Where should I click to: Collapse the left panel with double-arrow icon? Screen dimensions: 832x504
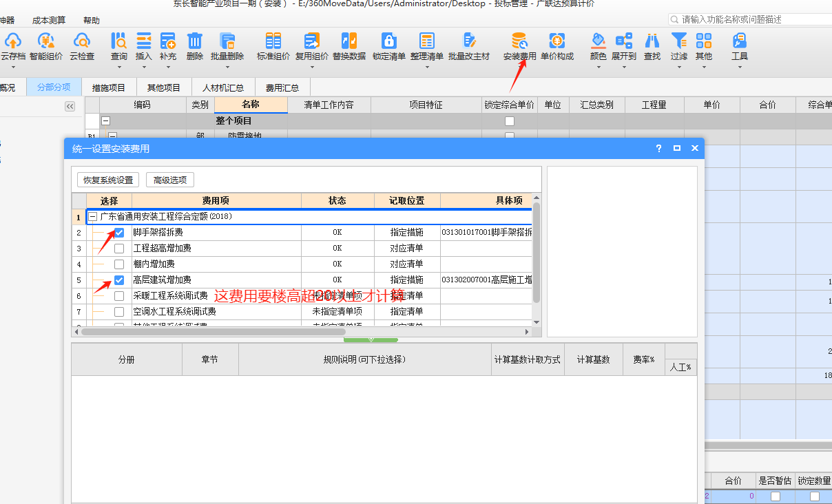pos(70,106)
